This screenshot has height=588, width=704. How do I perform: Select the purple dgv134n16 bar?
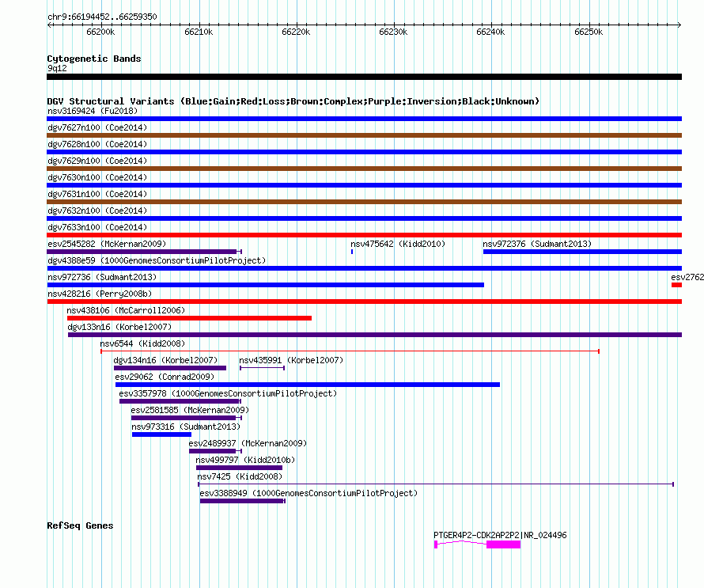coord(170,368)
